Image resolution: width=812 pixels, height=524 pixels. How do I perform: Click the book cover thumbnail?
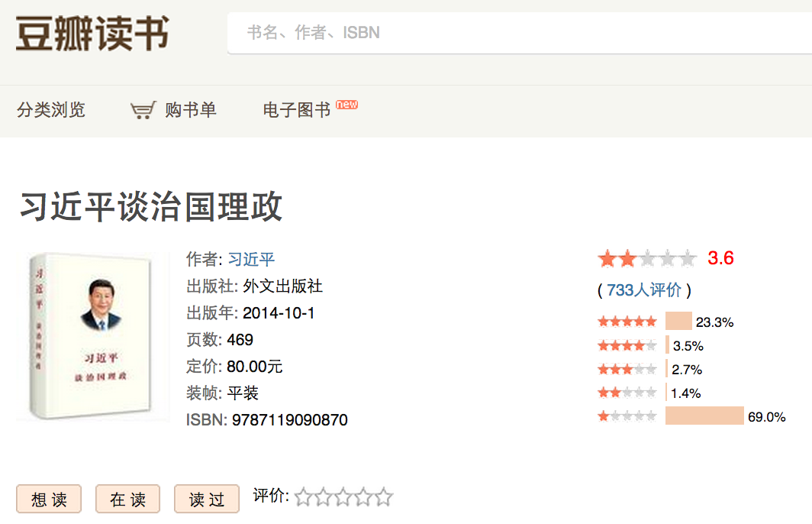click(93, 336)
